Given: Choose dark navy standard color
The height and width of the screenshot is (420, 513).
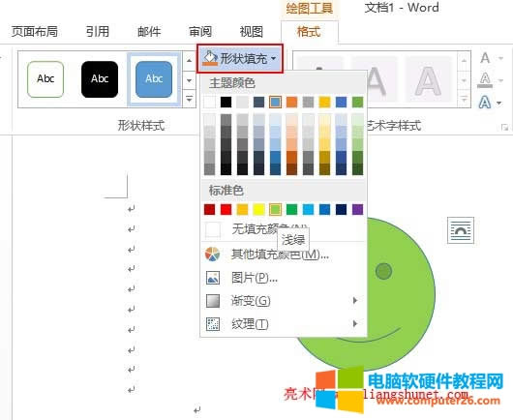Looking at the screenshot, I should coord(341,209).
